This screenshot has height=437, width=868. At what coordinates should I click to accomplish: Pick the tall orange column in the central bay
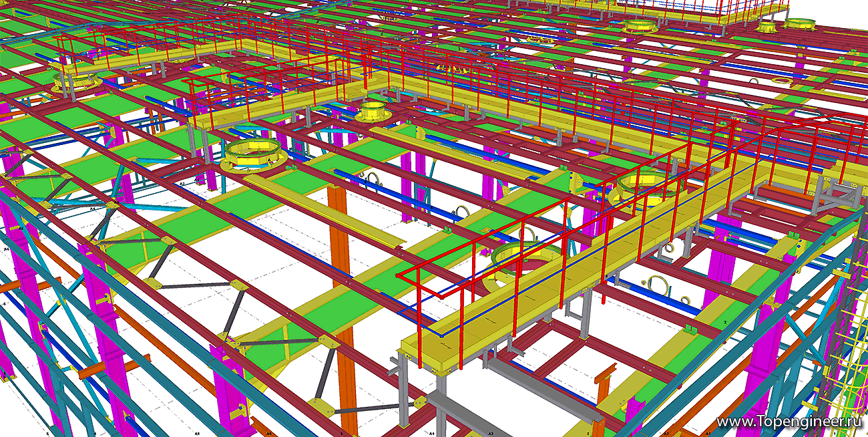tap(341, 309)
